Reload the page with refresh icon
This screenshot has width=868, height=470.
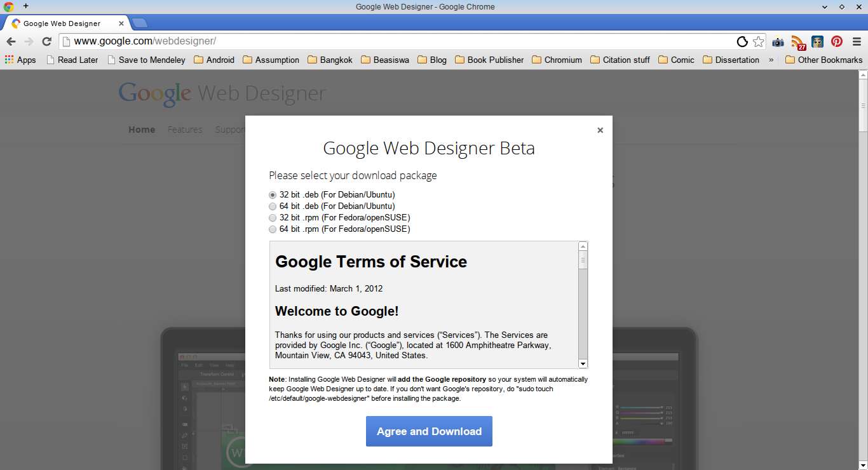coord(46,41)
